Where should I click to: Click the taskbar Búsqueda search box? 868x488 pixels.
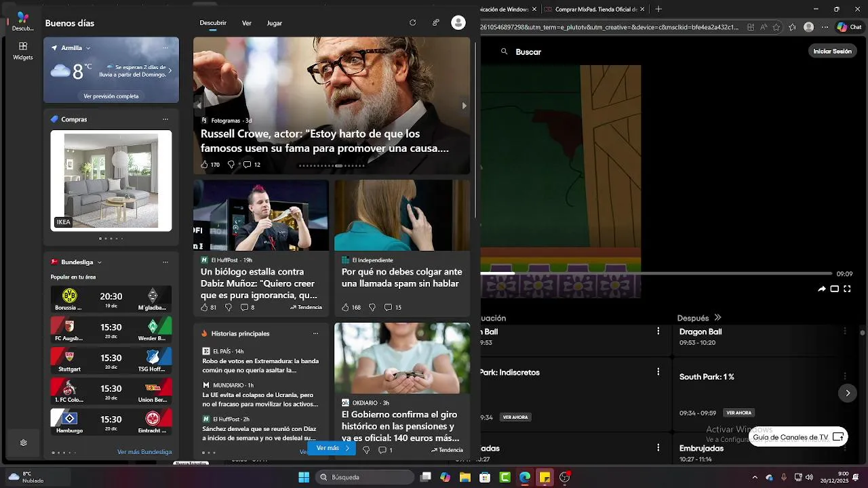365,477
